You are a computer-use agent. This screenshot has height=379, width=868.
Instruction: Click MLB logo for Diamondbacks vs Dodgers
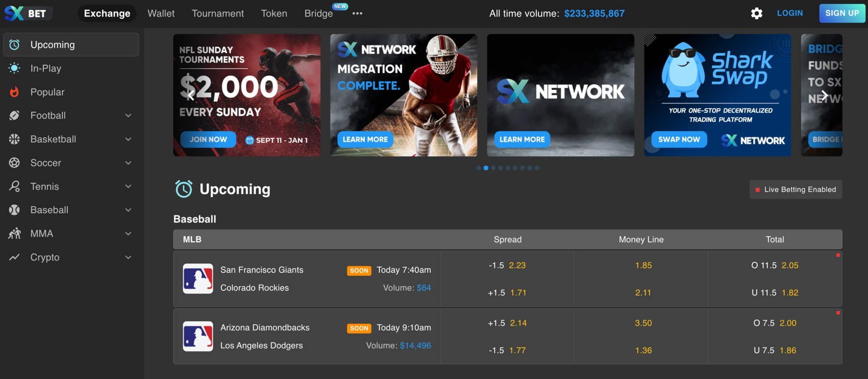coord(198,336)
